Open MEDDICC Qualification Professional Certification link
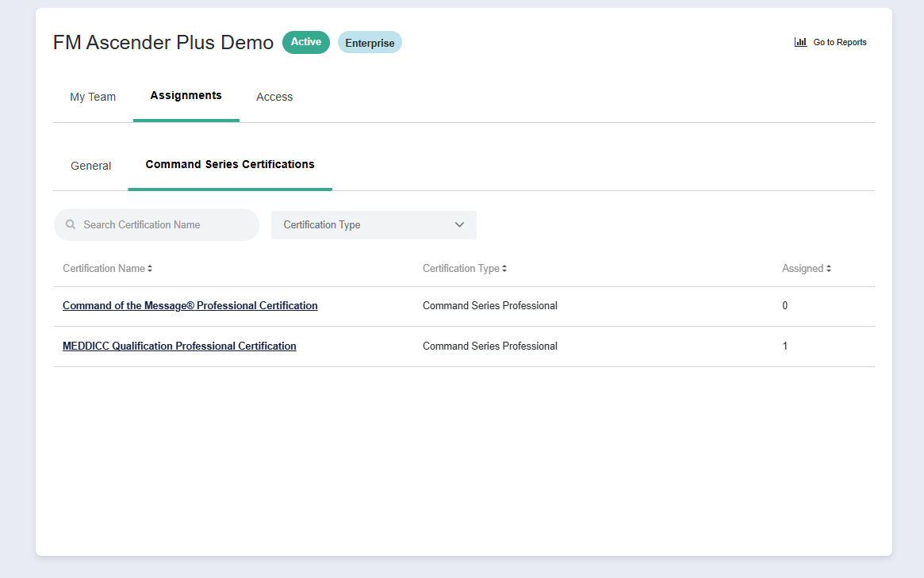Image resolution: width=924 pixels, height=578 pixels. point(179,346)
